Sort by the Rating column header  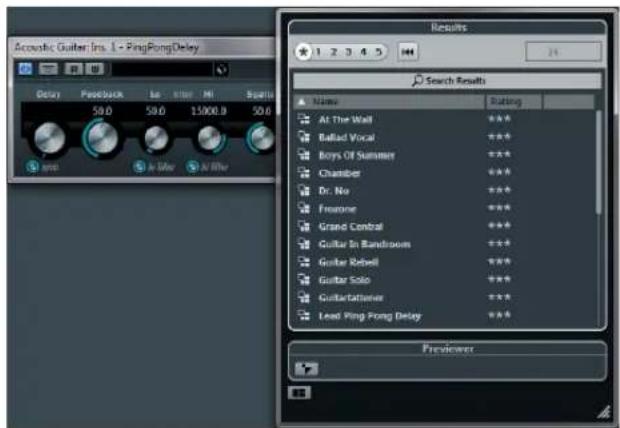click(513, 102)
